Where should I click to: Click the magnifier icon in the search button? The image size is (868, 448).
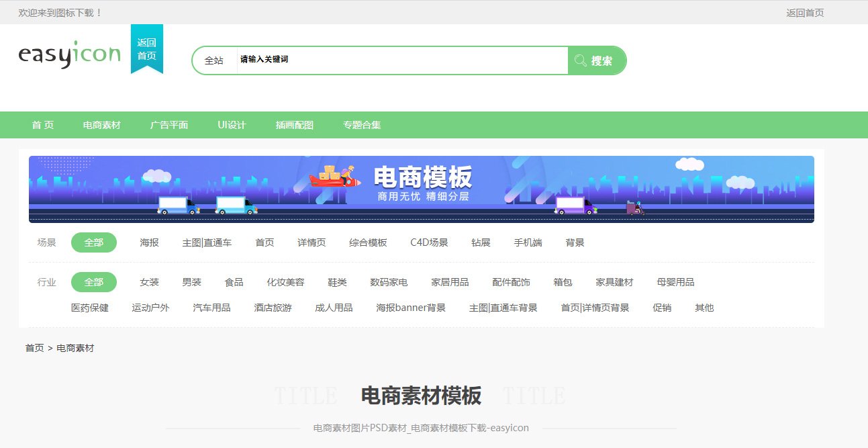click(x=581, y=60)
